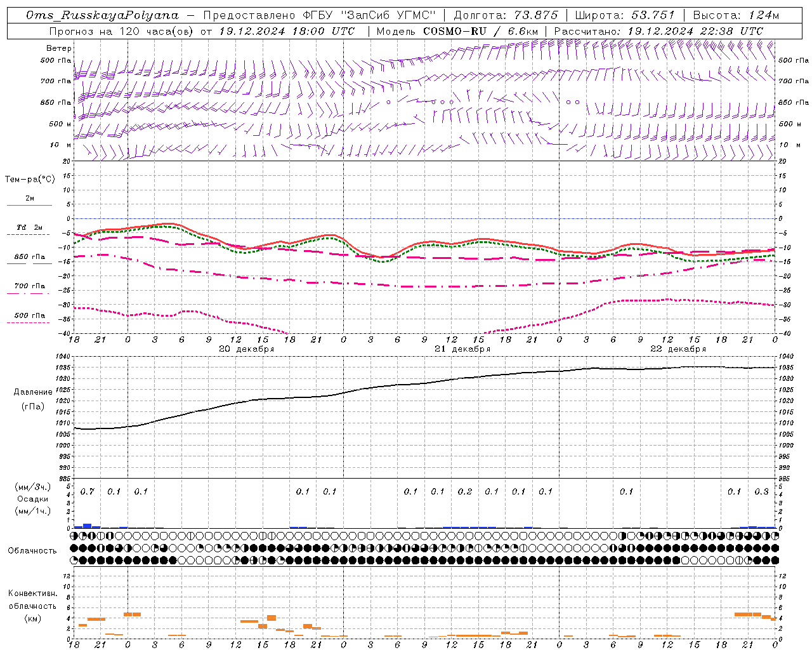Image resolution: width=812 pixels, height=650 pixels.
Task: Click the Конвективн. label of convective cloud panel
Action: pyautogui.click(x=33, y=593)
